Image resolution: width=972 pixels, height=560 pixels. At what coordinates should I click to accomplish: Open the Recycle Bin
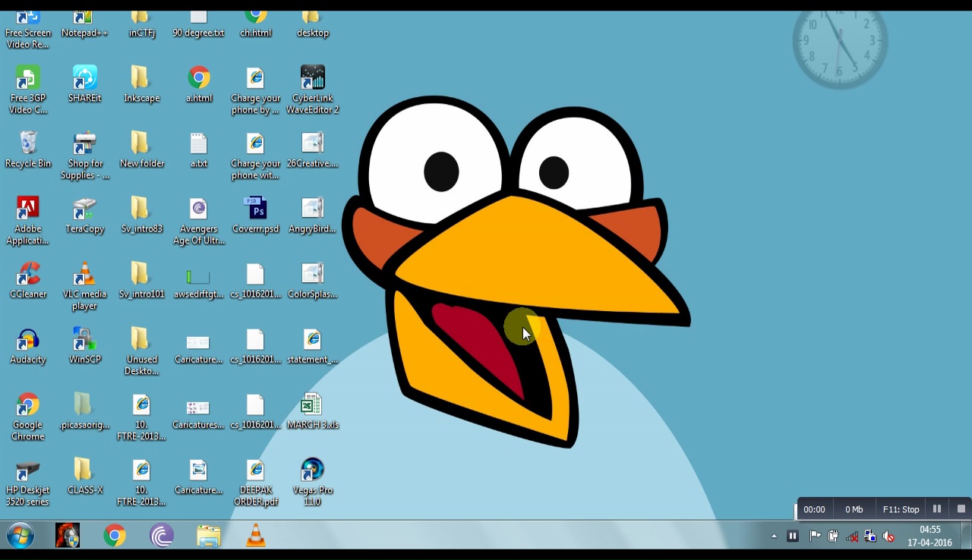[x=28, y=149]
